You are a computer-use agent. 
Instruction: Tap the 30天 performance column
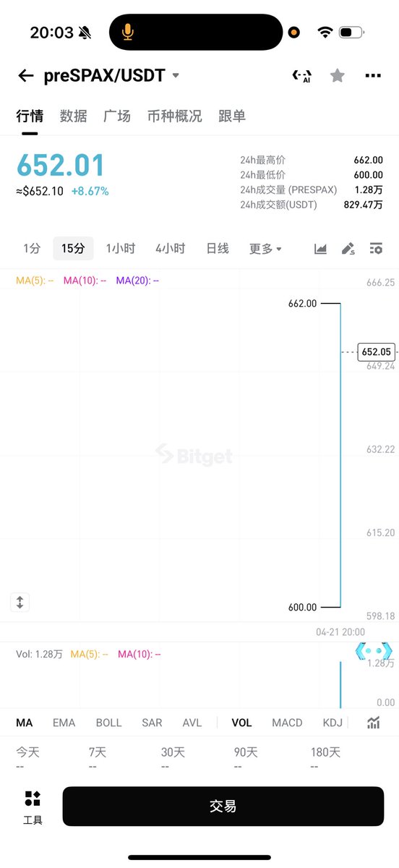point(173,757)
